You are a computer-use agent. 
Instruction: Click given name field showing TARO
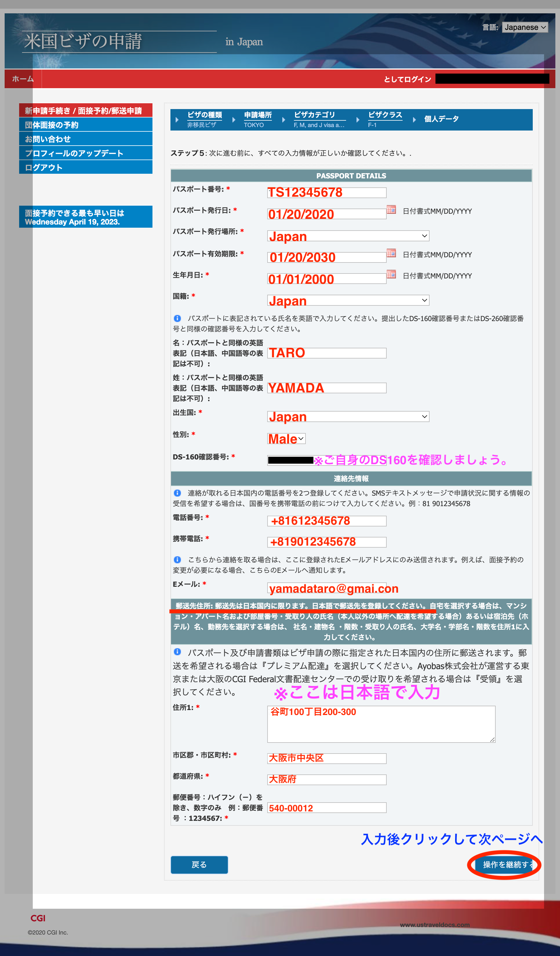pos(327,353)
